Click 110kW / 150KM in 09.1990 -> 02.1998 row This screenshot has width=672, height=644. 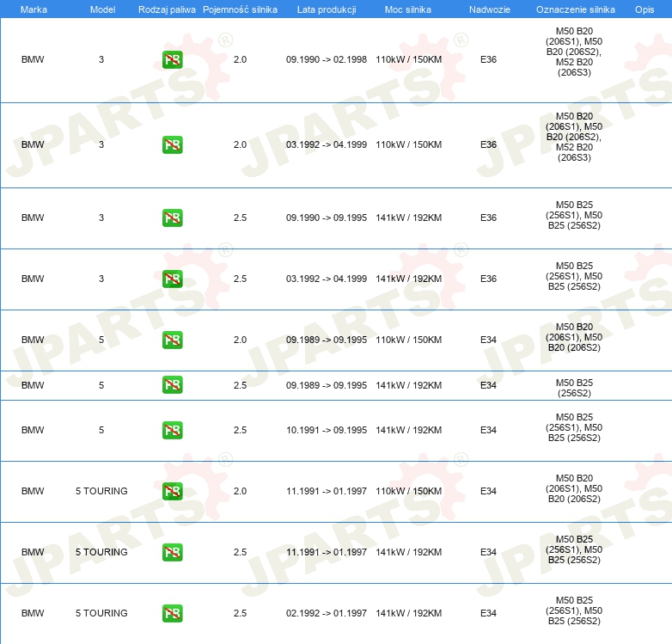click(x=408, y=59)
